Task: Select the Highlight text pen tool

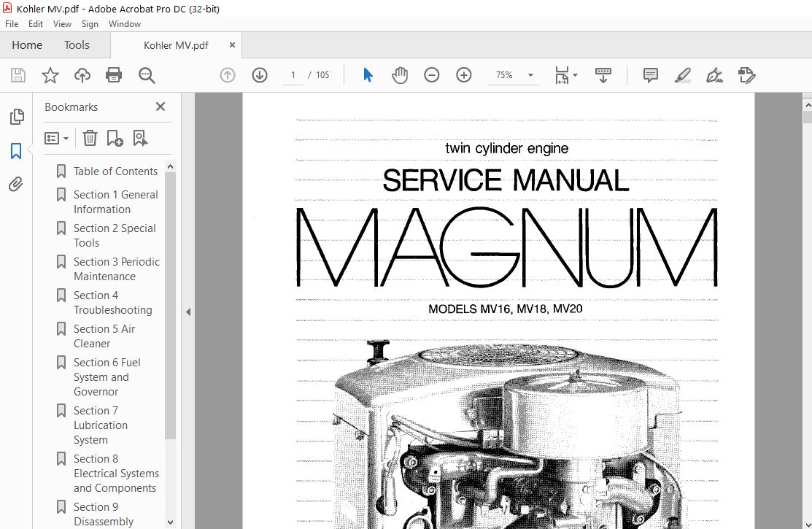Action: (x=683, y=75)
